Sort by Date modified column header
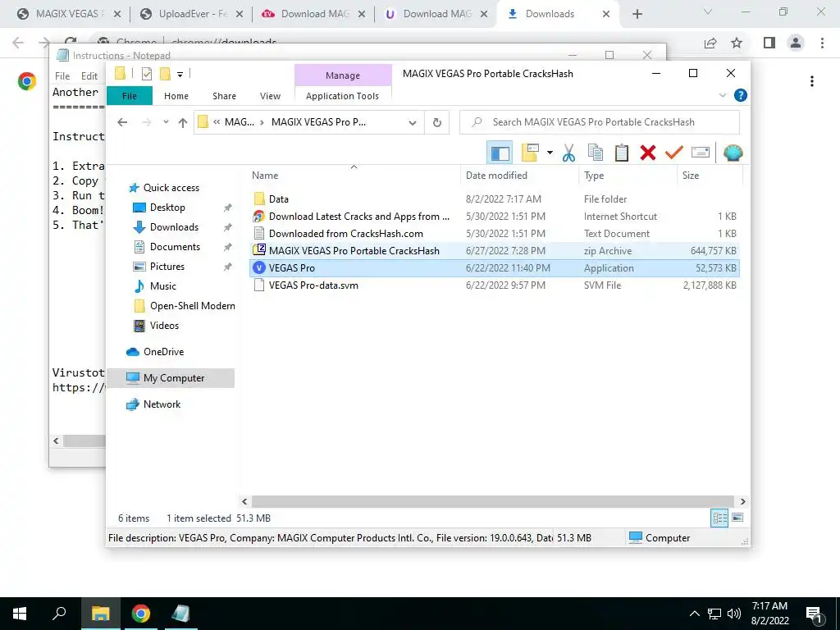840x630 pixels. pos(519,176)
